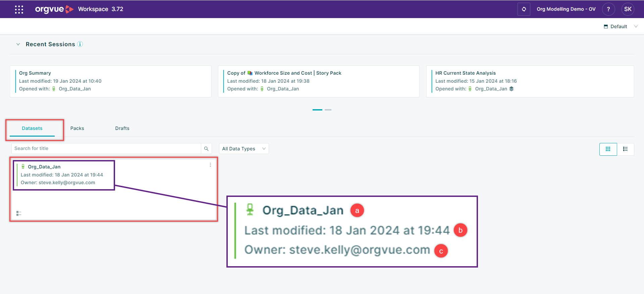Click the Story Pack icon in Copy of card
Screen dimensions: 644x294
250,73
